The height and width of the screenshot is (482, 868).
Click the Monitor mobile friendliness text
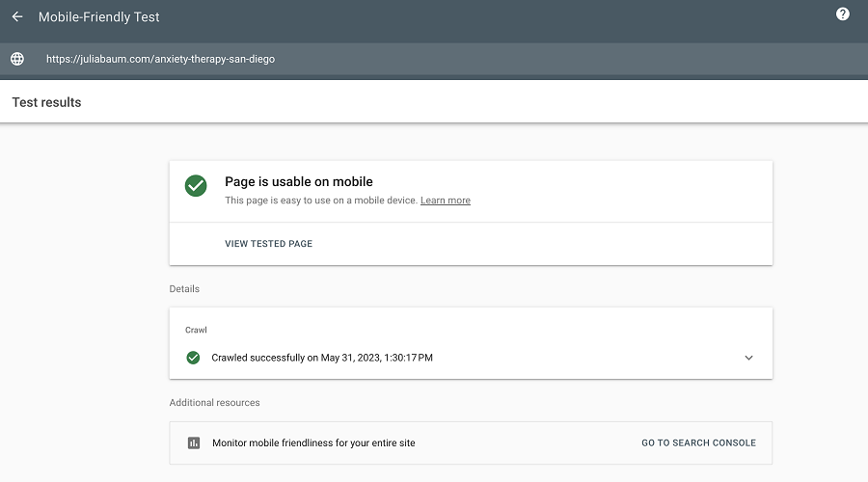[x=313, y=443]
